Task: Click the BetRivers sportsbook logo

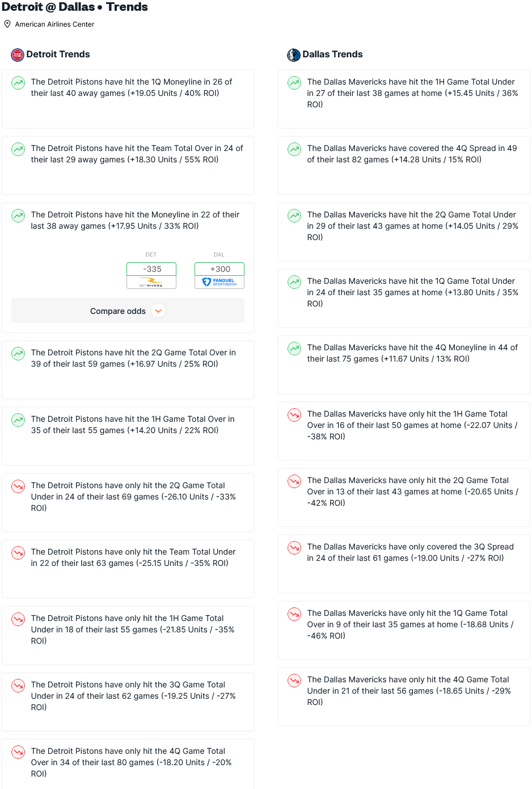Action: 151,282
